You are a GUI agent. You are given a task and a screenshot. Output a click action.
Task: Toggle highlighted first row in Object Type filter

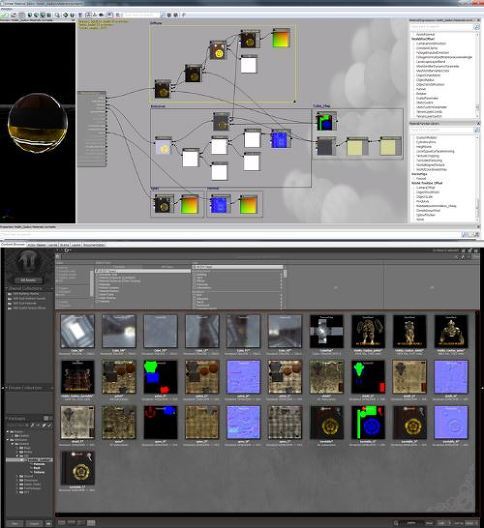coord(143,271)
